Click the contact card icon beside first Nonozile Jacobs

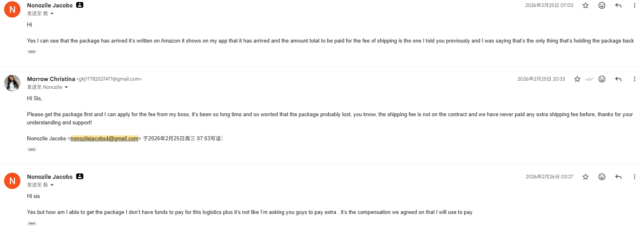point(80,5)
